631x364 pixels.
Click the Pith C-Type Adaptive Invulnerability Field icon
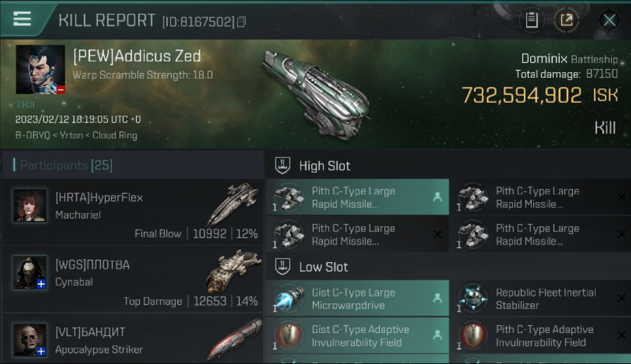click(x=473, y=336)
